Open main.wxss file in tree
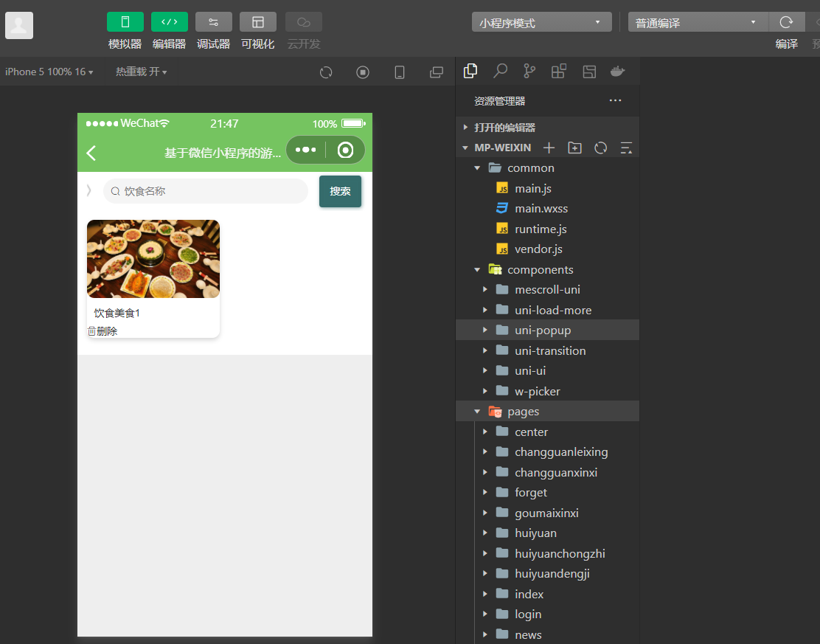 click(x=541, y=209)
